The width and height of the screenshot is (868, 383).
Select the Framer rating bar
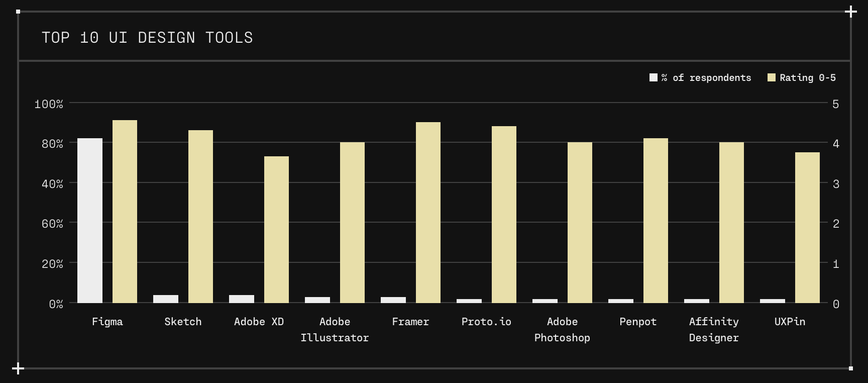(428, 213)
